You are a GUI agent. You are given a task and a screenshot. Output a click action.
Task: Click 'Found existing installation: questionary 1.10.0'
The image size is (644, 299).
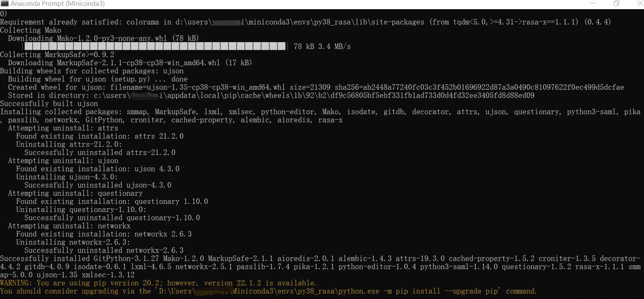coord(112,201)
